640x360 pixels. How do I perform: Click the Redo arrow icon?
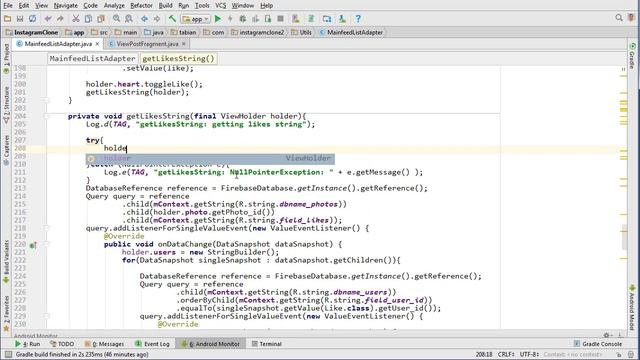[60, 19]
